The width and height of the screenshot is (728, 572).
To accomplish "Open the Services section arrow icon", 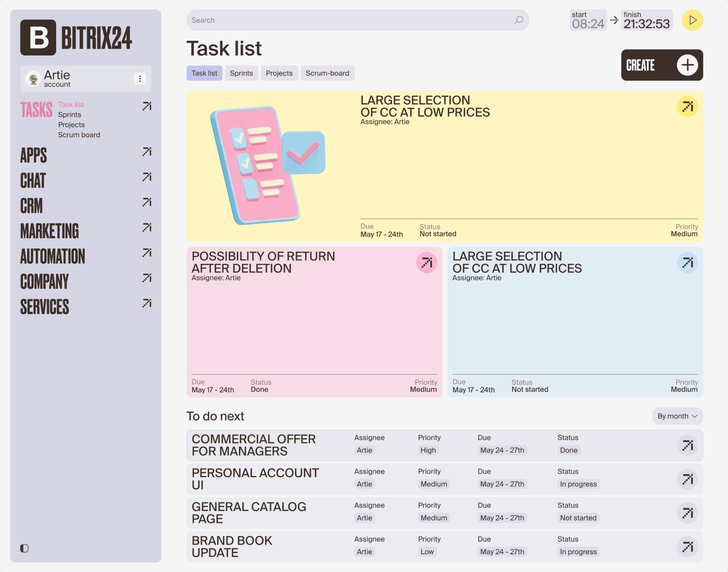I will [x=147, y=303].
